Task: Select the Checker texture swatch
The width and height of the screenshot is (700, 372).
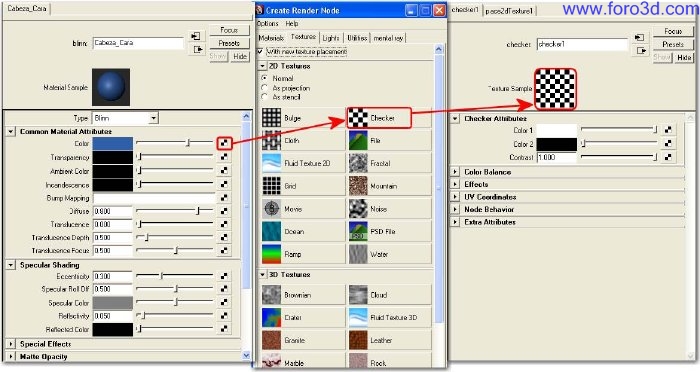Action: [x=358, y=118]
